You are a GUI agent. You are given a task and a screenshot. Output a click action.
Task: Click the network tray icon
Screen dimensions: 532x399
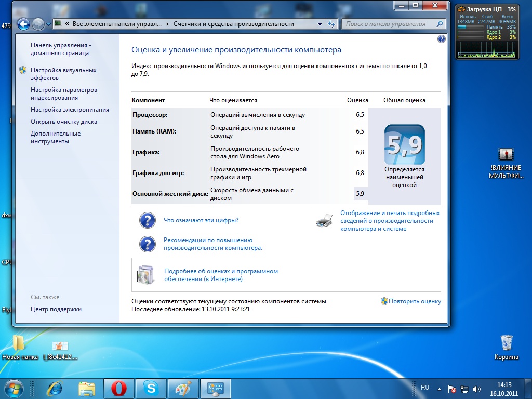pyautogui.click(x=464, y=389)
